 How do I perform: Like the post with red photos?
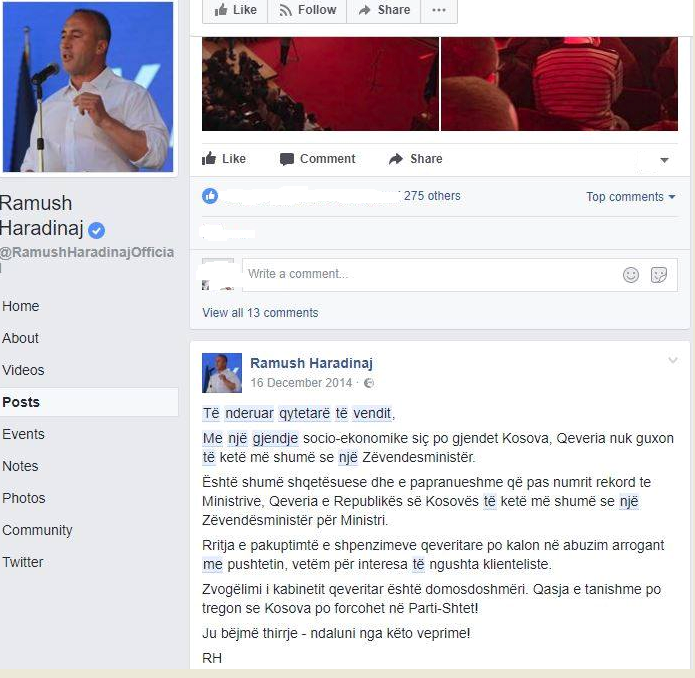click(x=224, y=159)
